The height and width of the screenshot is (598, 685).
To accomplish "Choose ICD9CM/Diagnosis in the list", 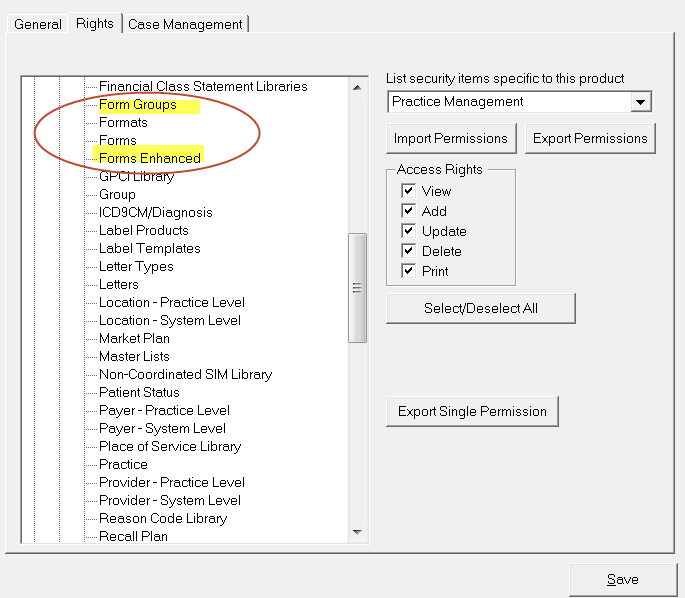I will (156, 212).
